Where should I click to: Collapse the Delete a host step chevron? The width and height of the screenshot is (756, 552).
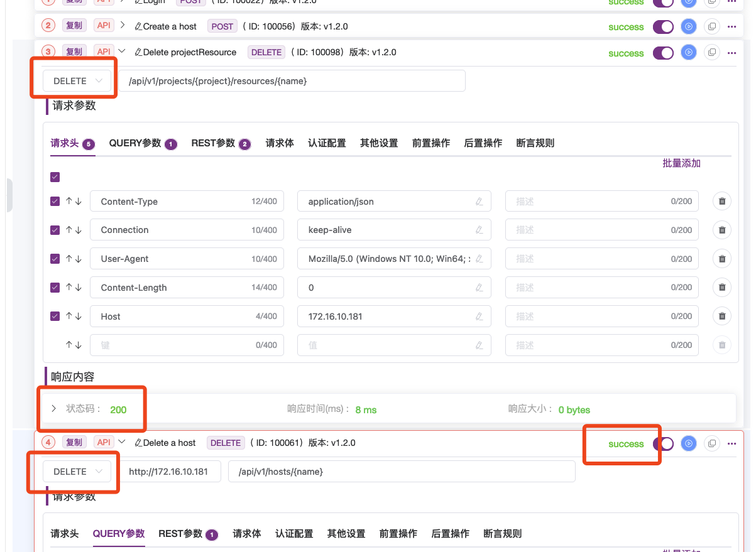121,442
